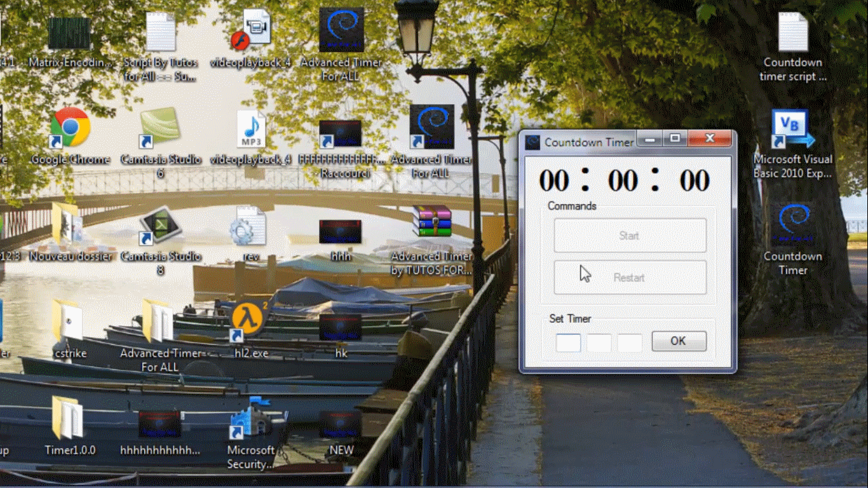The width and height of the screenshot is (868, 488).
Task: Click the "Commands" group label
Action: click(x=572, y=206)
